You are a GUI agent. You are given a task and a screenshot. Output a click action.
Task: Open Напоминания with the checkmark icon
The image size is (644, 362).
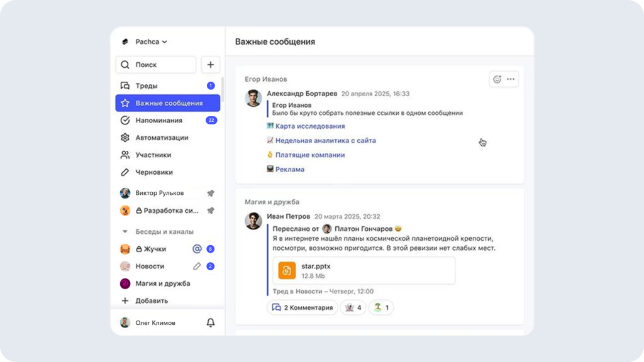point(126,120)
